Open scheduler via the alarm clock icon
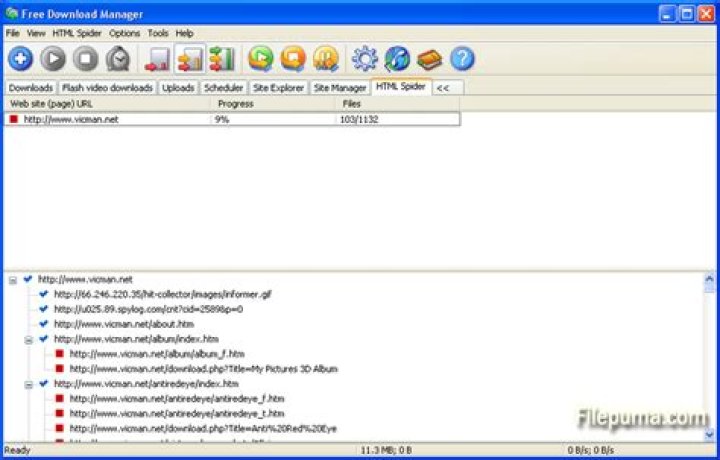Viewport: 720px width, 460px height. point(118,59)
